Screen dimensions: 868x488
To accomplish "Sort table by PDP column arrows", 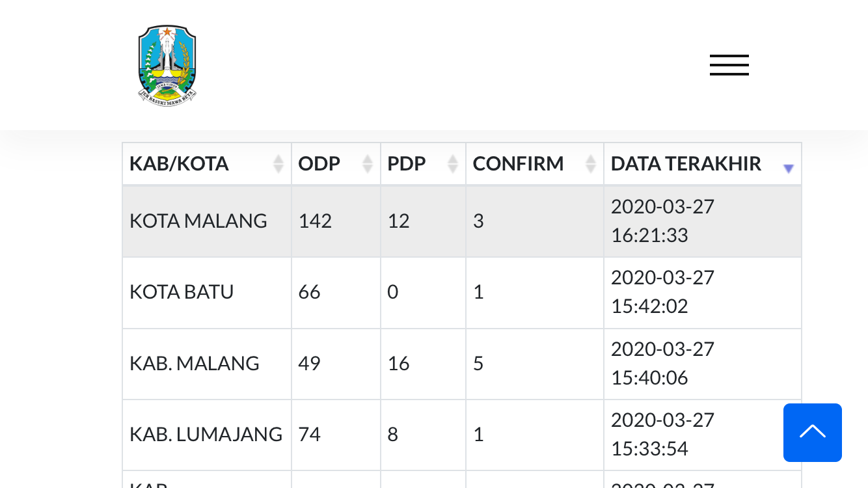I will [453, 164].
